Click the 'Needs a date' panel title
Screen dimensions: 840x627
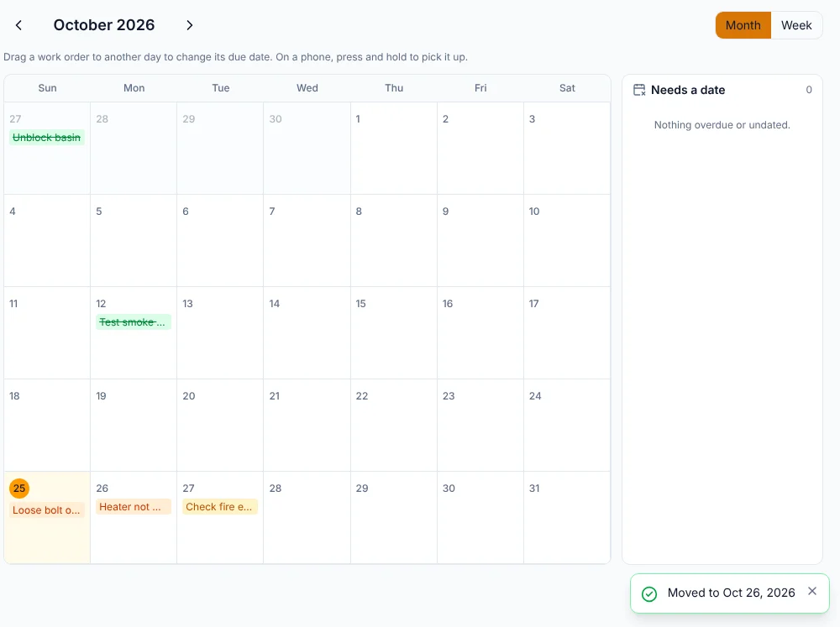coord(688,90)
